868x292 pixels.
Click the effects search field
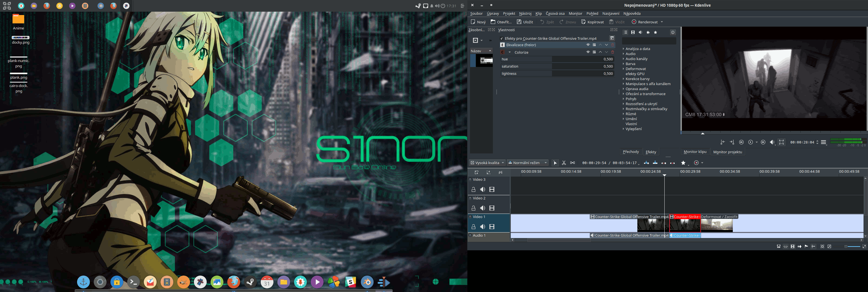pyautogui.click(x=649, y=41)
